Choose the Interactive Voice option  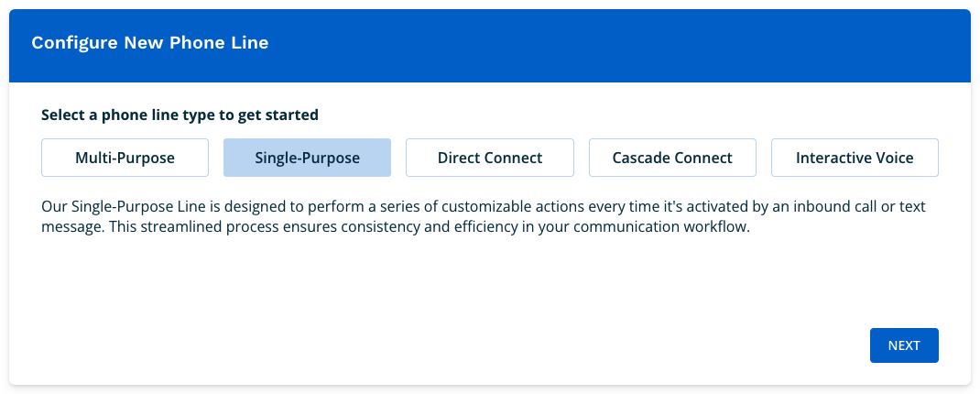[x=855, y=158]
